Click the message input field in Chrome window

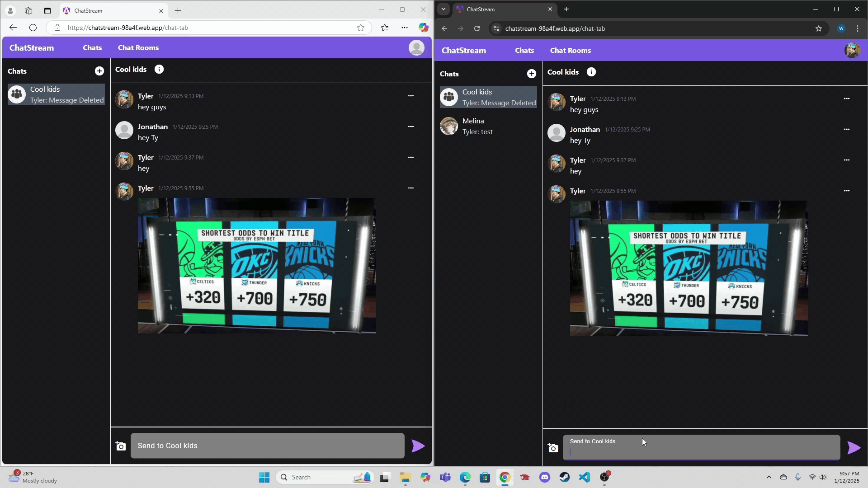pyautogui.click(x=702, y=448)
